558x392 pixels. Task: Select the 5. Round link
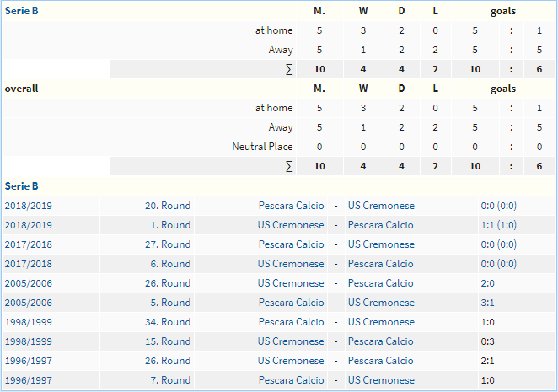170,303
